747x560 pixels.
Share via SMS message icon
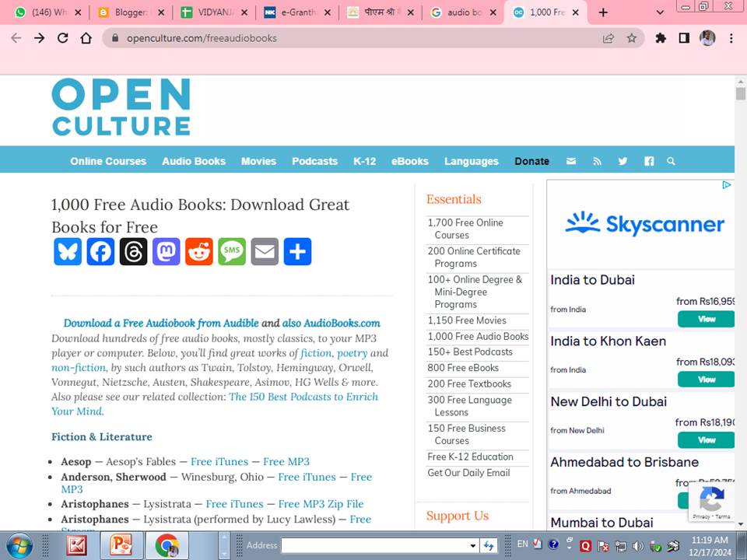[232, 251]
